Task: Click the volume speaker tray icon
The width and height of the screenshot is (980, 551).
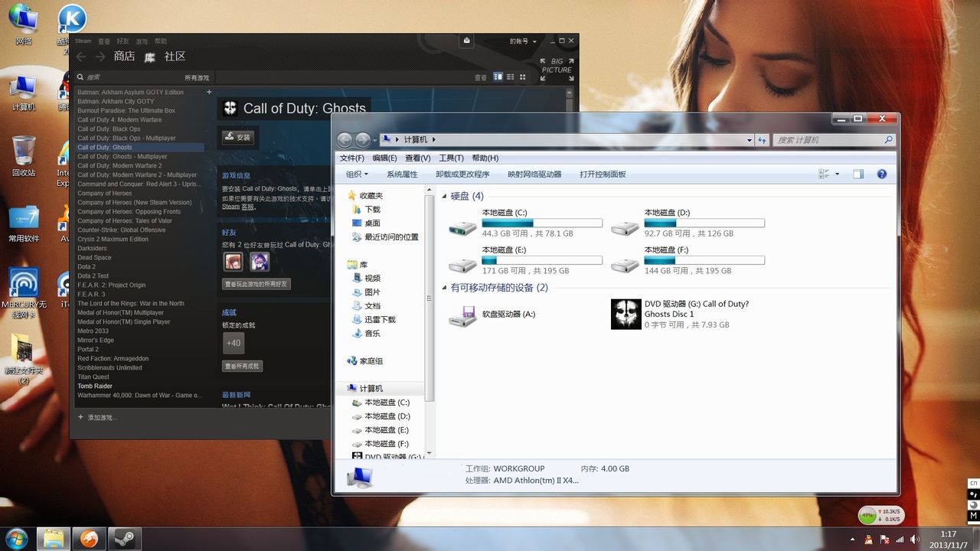Action: click(x=915, y=540)
